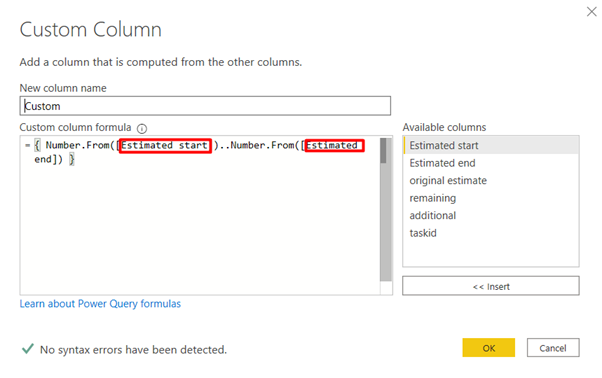
Task: Click the formula editor scrollbar thumb
Action: 383,150
